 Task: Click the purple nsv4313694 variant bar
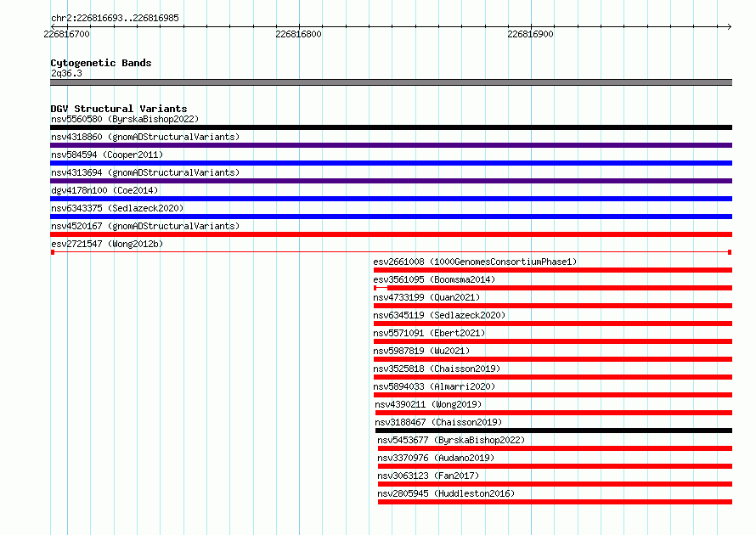391,181
